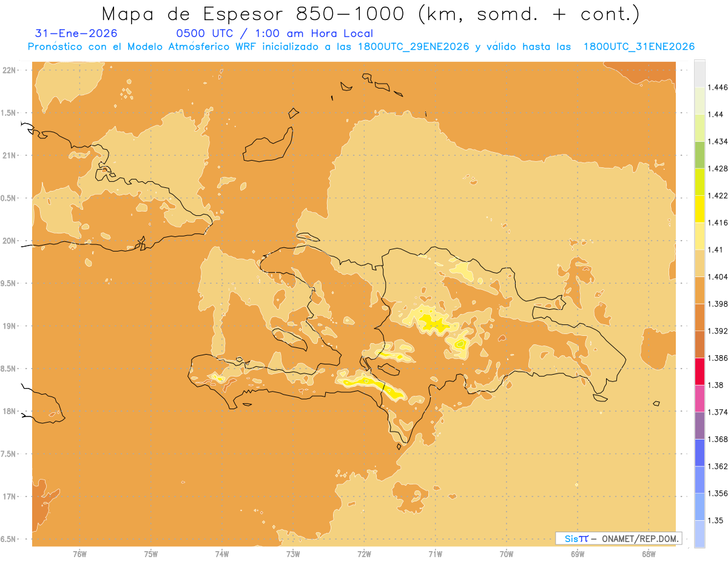The width and height of the screenshot is (728, 562).
Task: Click the legend value "1.35"
Action: (x=716, y=521)
